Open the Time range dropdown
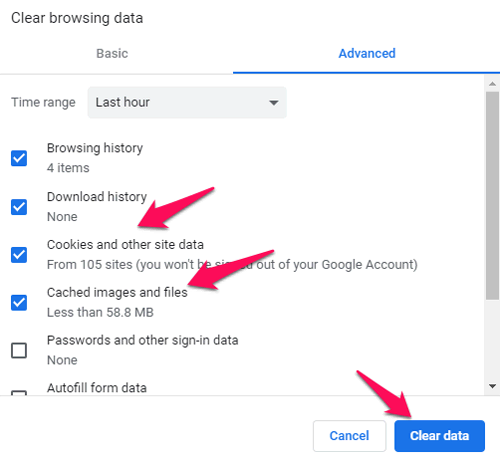 click(187, 102)
